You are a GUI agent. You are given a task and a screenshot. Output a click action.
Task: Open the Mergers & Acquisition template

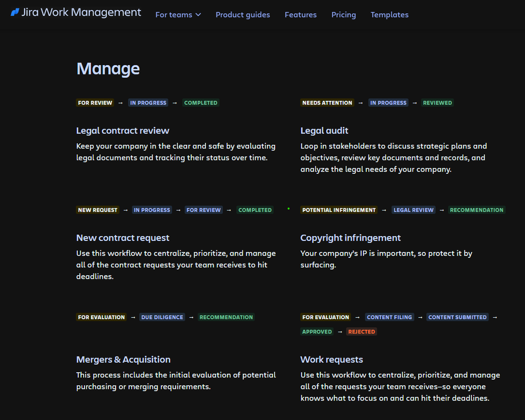point(123,360)
